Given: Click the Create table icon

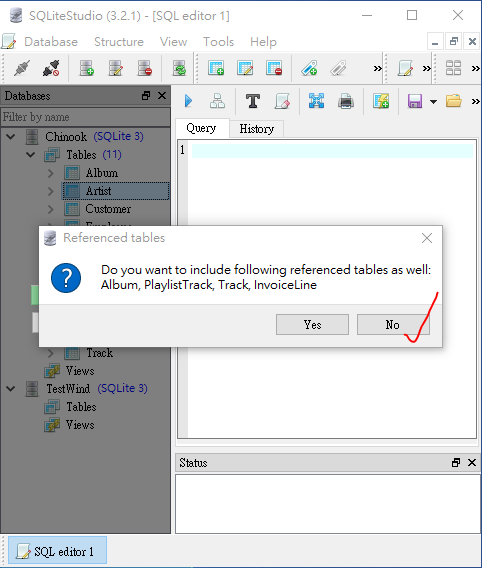Looking at the screenshot, I should point(216,68).
